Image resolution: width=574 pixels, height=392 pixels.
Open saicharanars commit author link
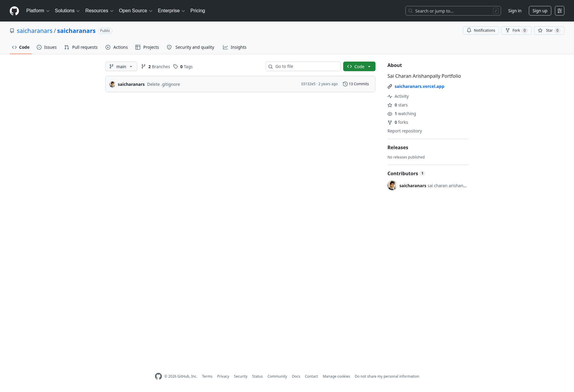coord(131,84)
